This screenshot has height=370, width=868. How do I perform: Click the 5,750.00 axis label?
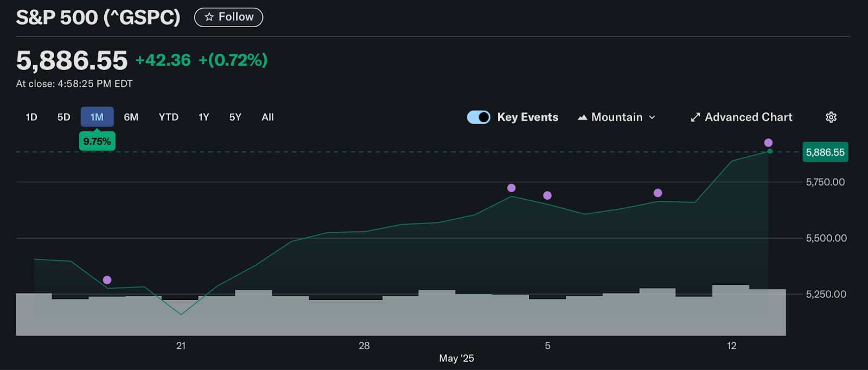coord(825,182)
